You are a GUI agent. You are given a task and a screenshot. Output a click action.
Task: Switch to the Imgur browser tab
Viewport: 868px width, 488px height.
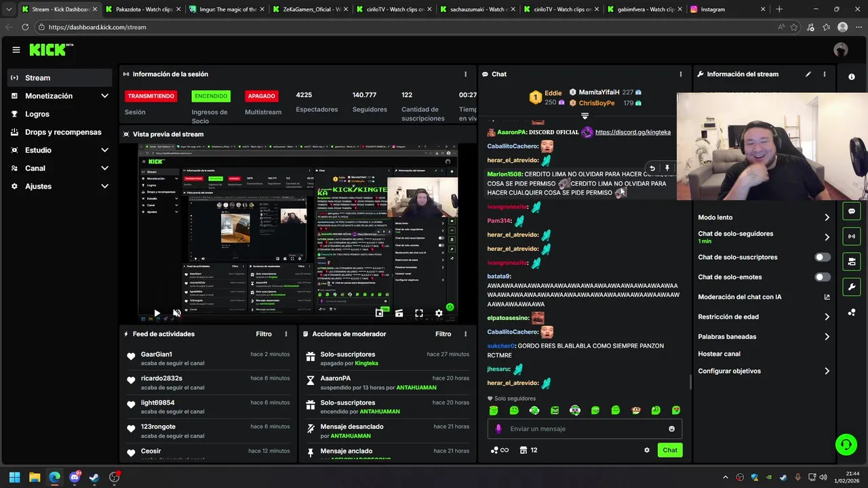tap(226, 9)
